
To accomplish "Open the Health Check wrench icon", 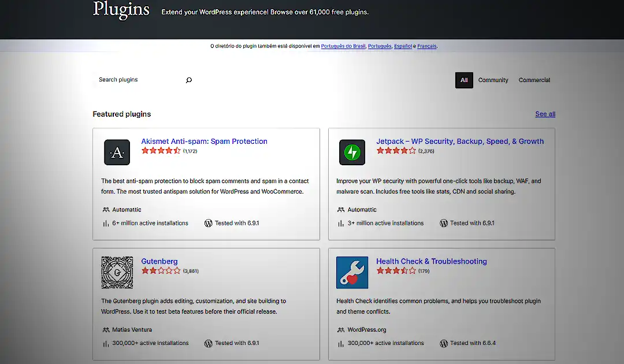I will coord(352,273).
